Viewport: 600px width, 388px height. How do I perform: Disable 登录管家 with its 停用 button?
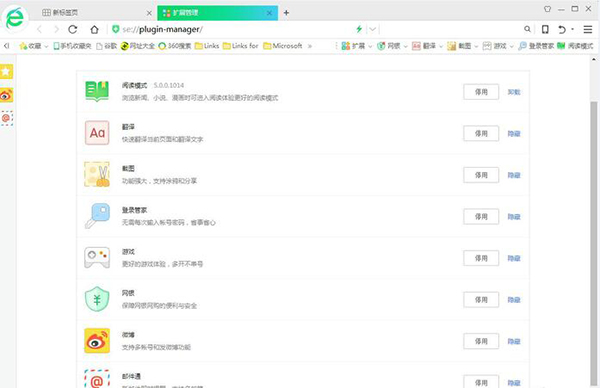[x=481, y=217]
